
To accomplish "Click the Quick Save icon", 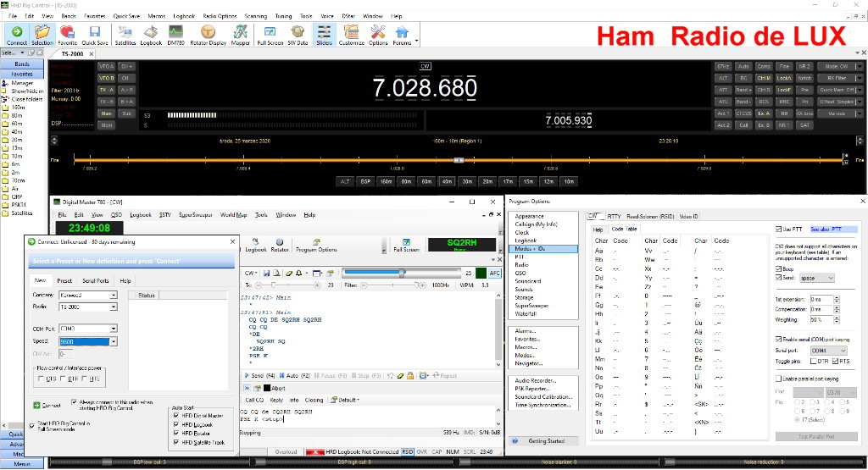I will tap(95, 34).
